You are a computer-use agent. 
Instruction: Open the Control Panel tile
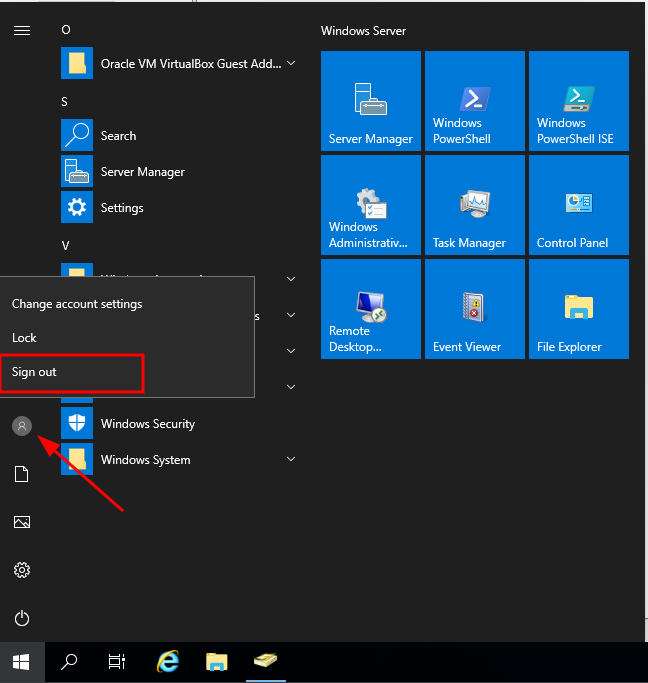coord(579,204)
